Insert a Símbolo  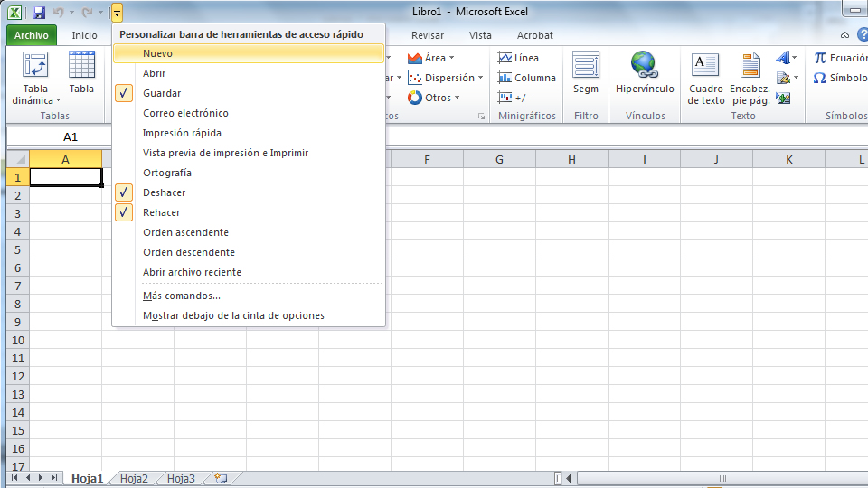click(840, 78)
